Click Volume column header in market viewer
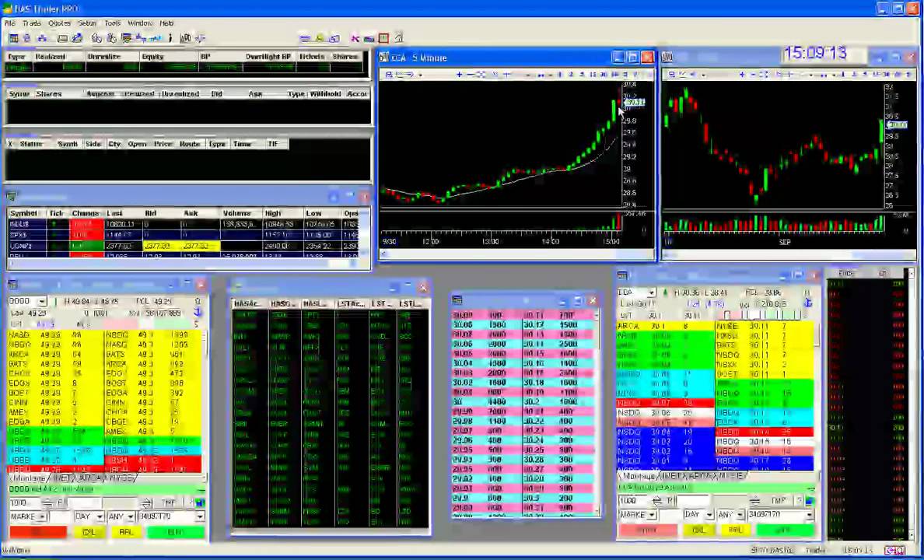 coord(237,213)
